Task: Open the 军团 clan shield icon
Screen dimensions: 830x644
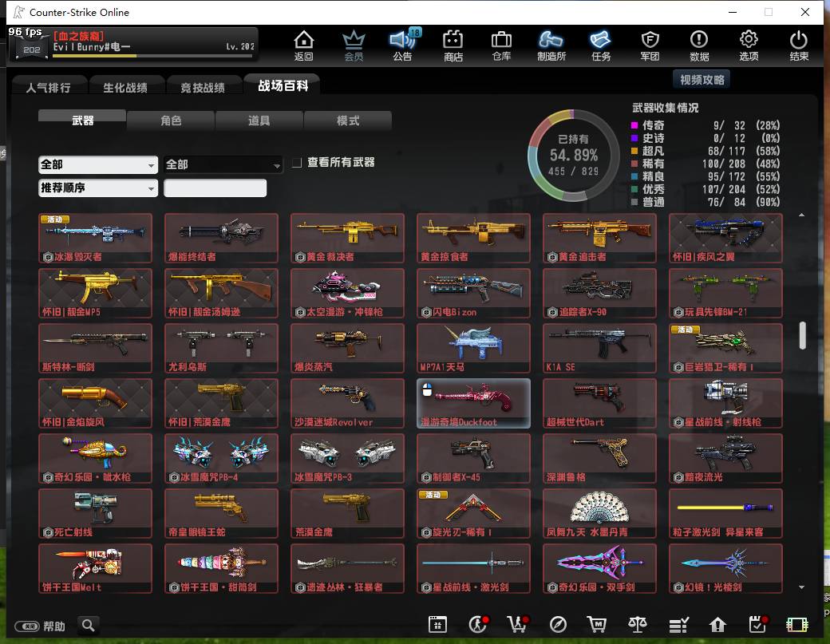Action: pyautogui.click(x=650, y=45)
